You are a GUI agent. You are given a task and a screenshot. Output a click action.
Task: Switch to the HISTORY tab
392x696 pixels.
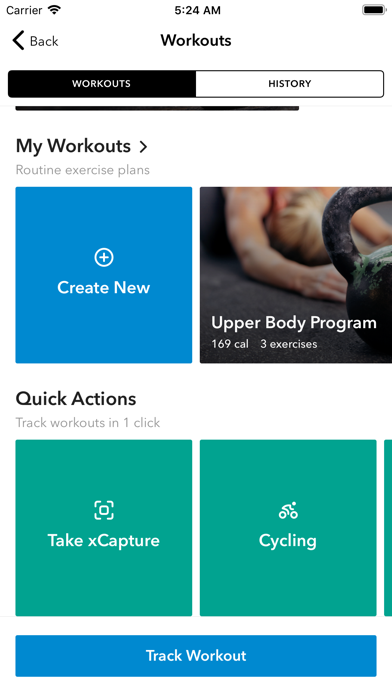(289, 83)
